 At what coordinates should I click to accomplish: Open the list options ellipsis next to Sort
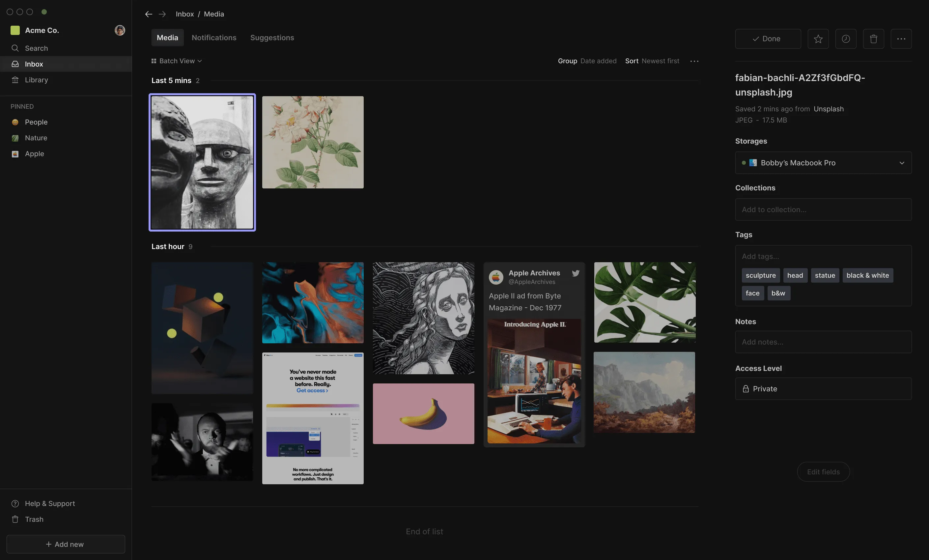[694, 61]
